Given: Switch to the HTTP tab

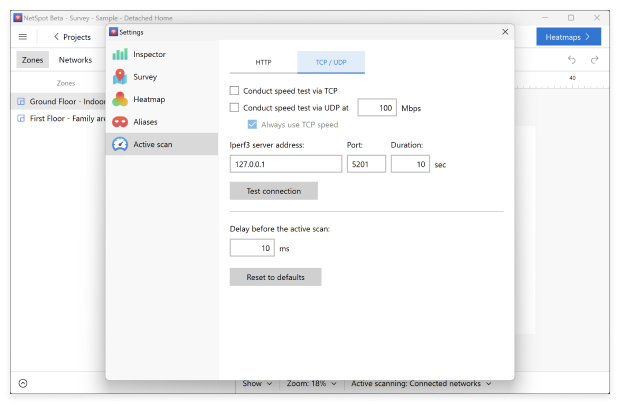Looking at the screenshot, I should tap(263, 62).
